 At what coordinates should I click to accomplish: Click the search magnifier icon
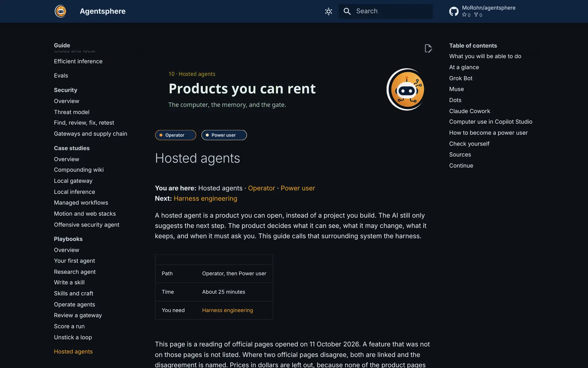coord(347,11)
